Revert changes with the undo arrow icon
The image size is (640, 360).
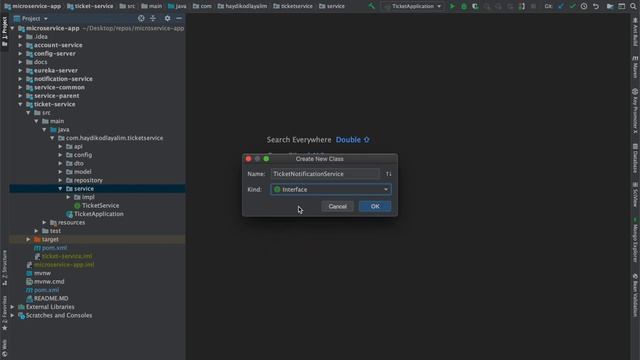pyautogui.click(x=596, y=6)
